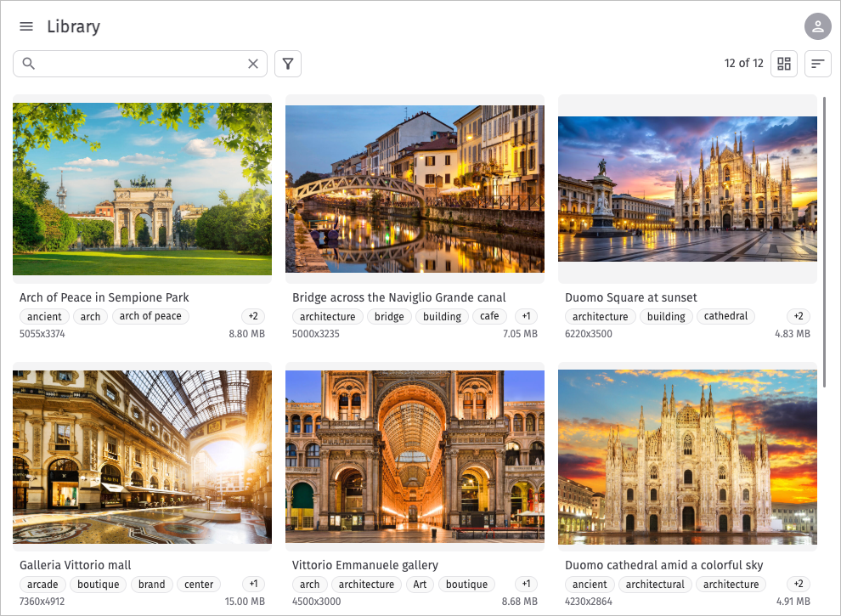Open the user account profile icon

pos(817,26)
